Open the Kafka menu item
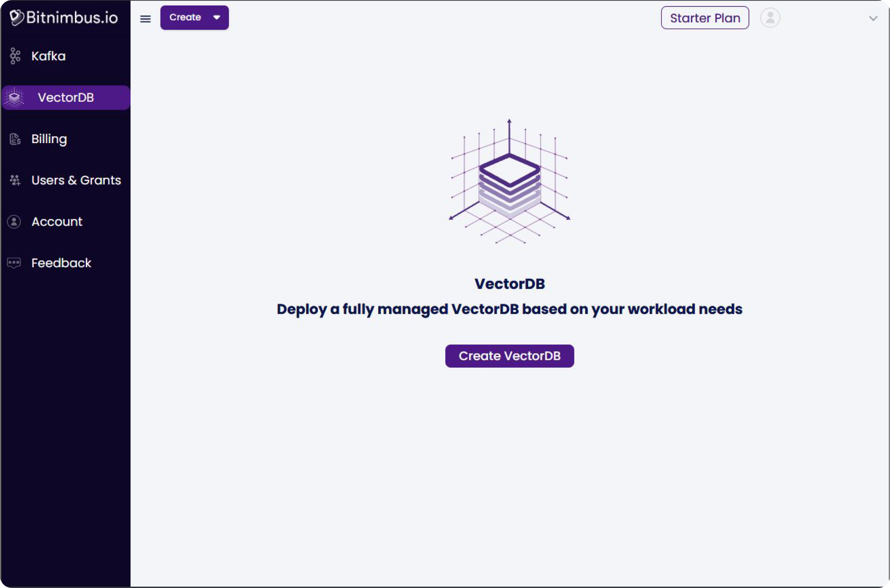This screenshot has height=588, width=890. tap(48, 56)
